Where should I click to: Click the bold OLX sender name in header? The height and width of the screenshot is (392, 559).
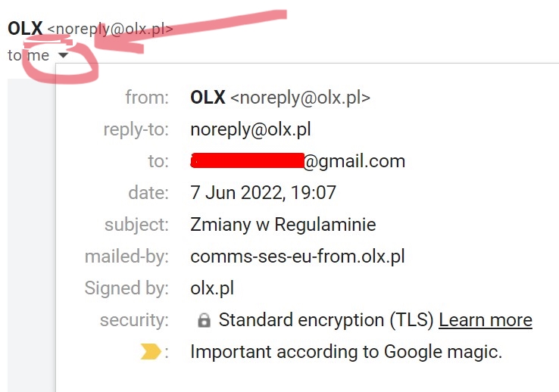point(25,29)
